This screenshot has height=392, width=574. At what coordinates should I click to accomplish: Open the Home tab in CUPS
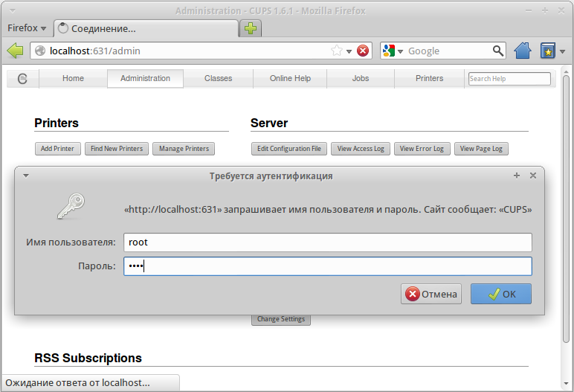click(x=73, y=78)
